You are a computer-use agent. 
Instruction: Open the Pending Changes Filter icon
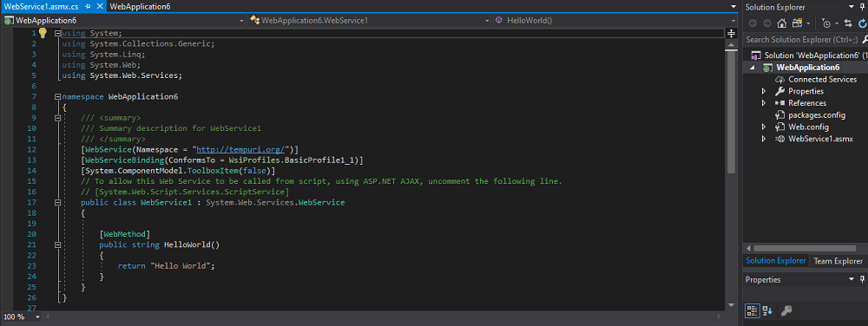[827, 23]
